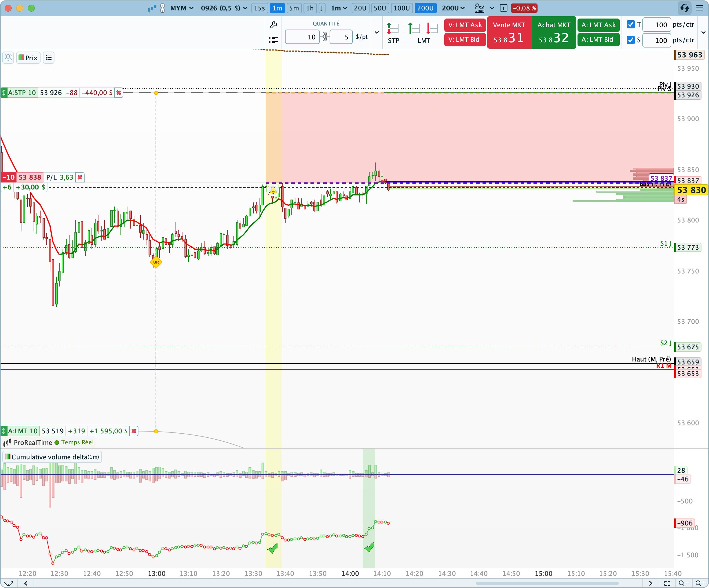This screenshot has width=709, height=588.
Task: Click Achat MKT buy button
Action: (x=554, y=33)
